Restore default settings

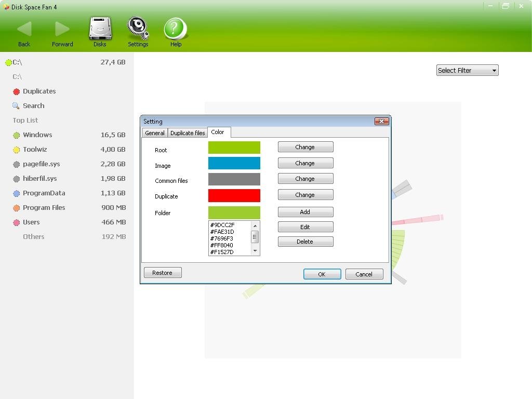163,273
